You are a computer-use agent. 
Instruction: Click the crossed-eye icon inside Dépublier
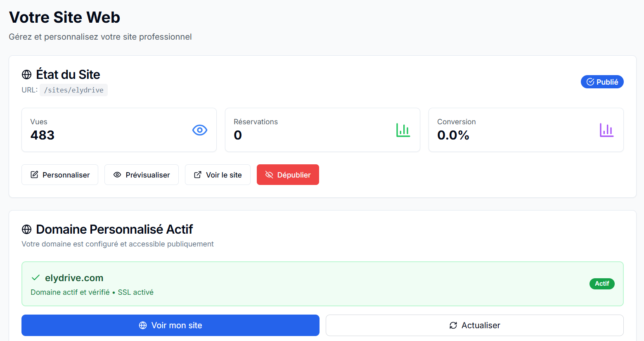[270, 175]
